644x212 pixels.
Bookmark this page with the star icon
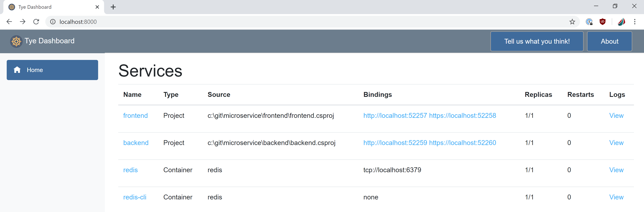(x=572, y=22)
